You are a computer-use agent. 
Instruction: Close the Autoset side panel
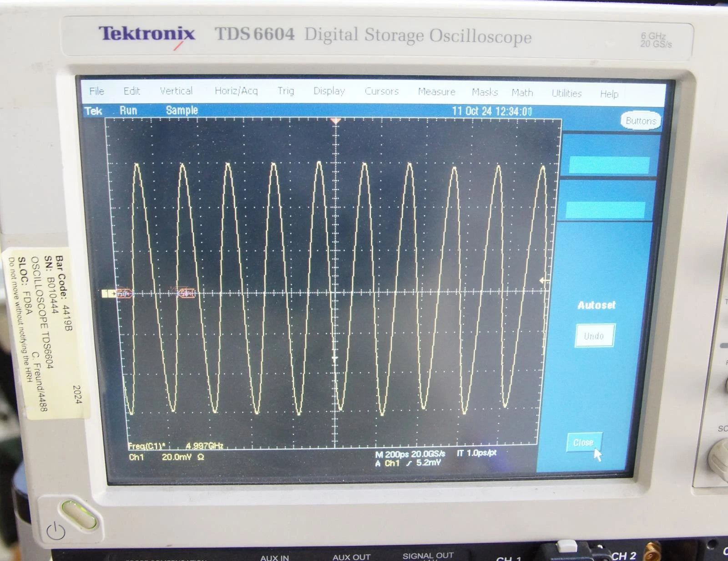click(584, 442)
